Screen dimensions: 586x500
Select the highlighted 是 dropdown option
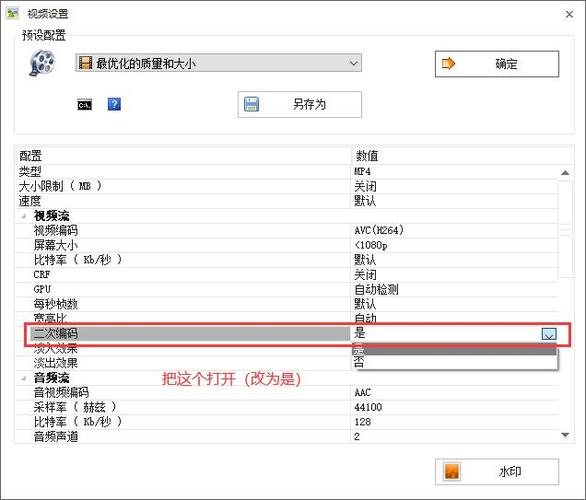pos(454,350)
